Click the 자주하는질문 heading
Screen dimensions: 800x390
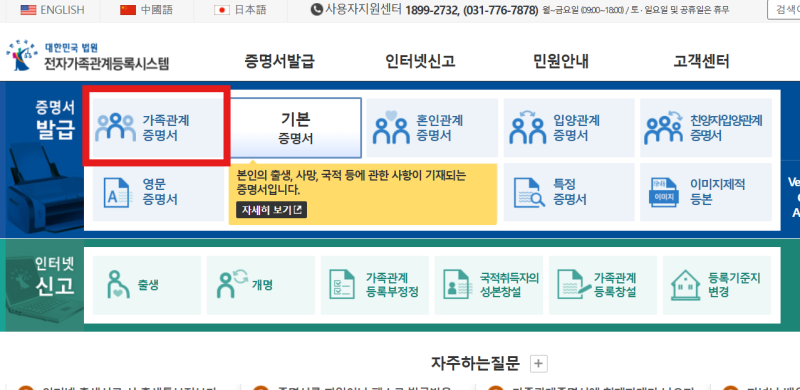tap(476, 363)
